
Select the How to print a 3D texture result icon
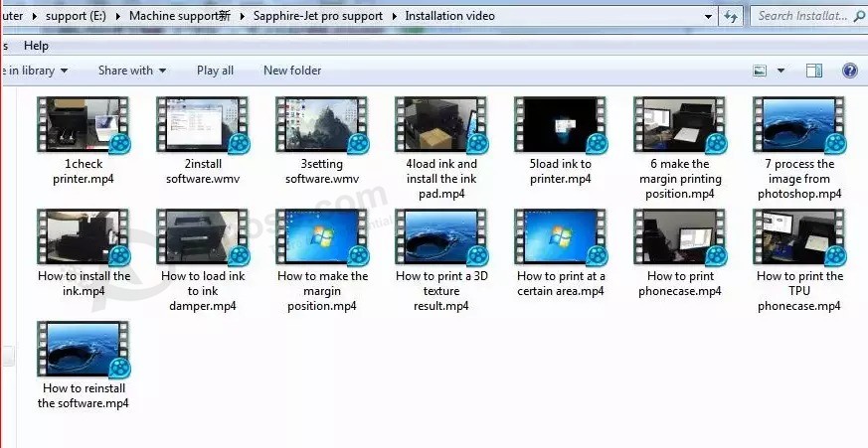click(x=441, y=237)
